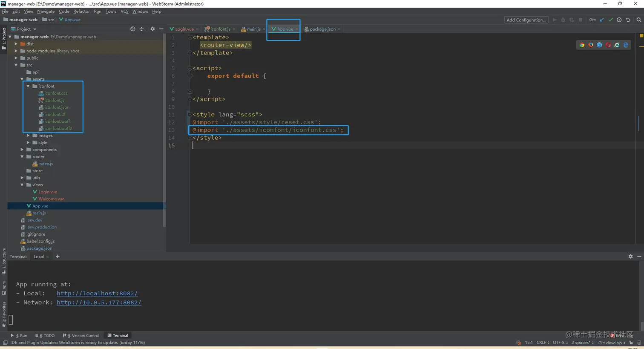Image resolution: width=644 pixels, height=349 pixels.
Task: Close the Local terminal tab
Action: click(x=47, y=257)
